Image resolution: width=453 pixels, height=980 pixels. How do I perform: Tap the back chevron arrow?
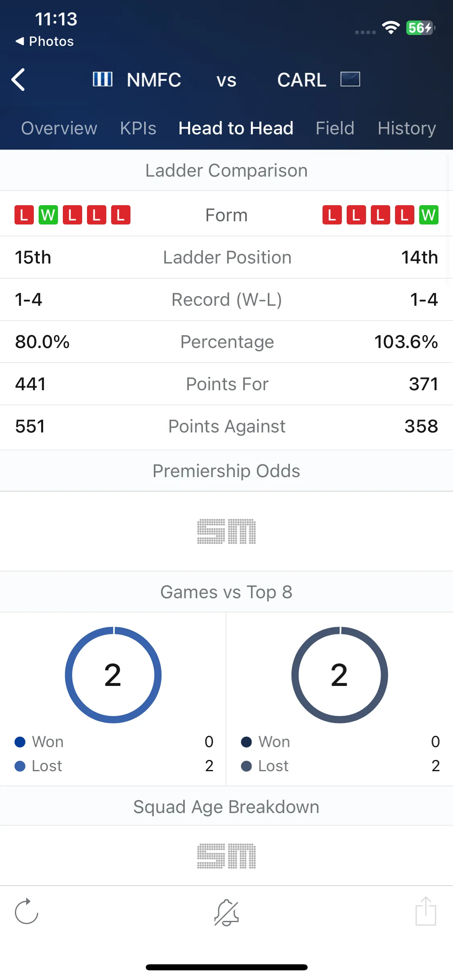coord(18,79)
